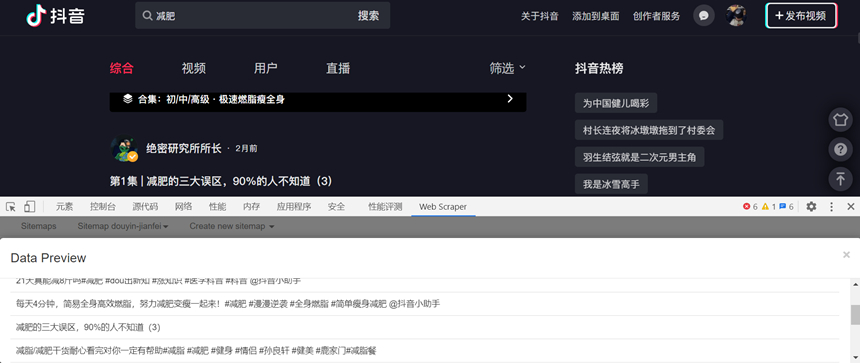Open the 关于抖音 link
Viewport: 860px width, 363px height.
point(540,16)
